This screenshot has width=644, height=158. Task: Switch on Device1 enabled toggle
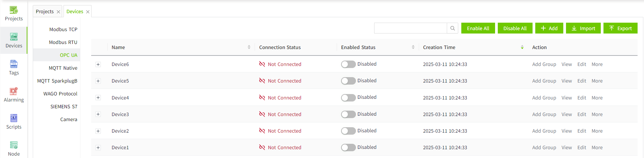[x=348, y=148]
